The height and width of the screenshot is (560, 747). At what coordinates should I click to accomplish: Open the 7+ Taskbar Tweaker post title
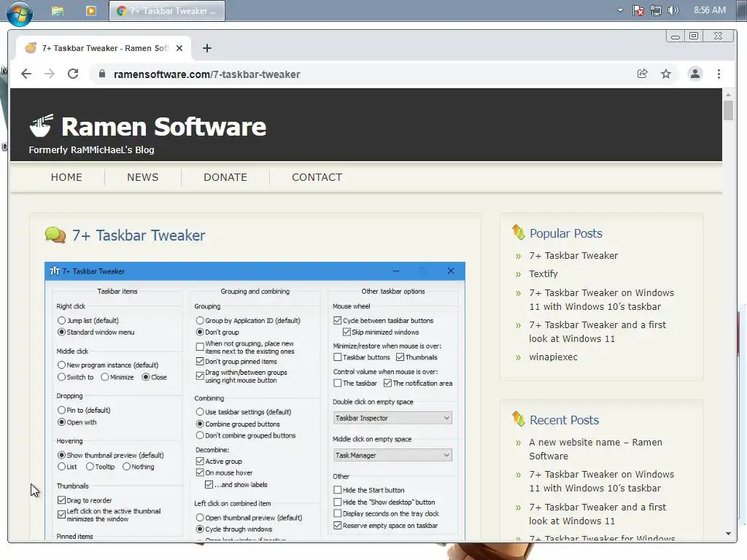pos(139,236)
